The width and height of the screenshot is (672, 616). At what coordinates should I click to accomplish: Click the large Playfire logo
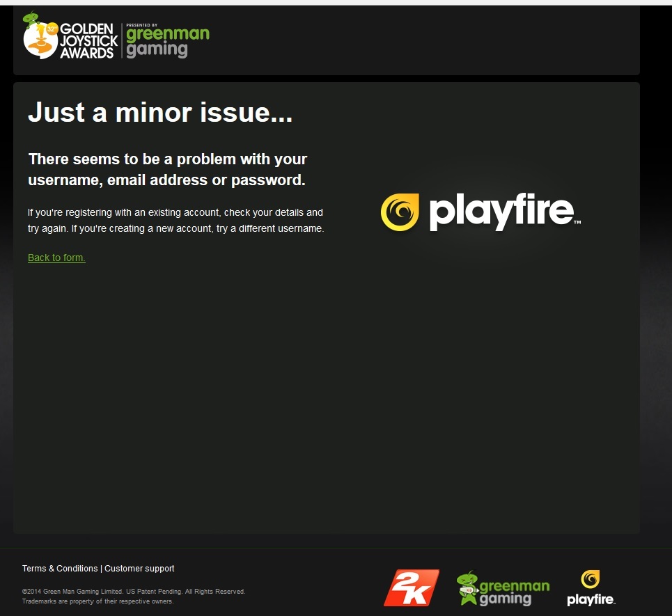(x=480, y=212)
